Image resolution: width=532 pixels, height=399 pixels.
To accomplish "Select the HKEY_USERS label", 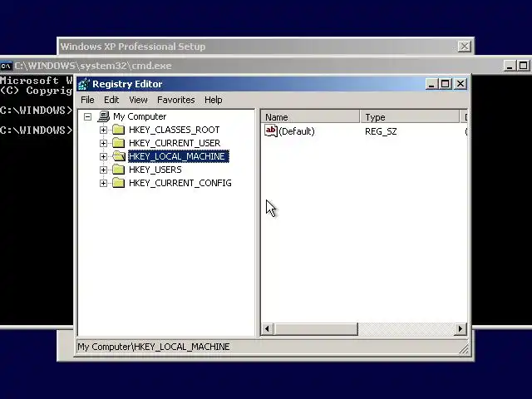I will coord(155,170).
